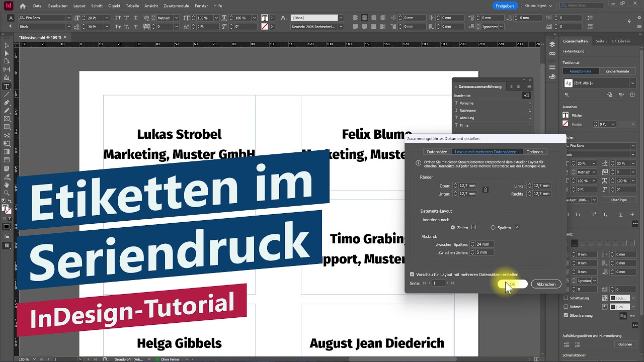Click the Fläche fill swatch in Aussehen
The height and width of the screenshot is (362, 644).
[x=566, y=115]
